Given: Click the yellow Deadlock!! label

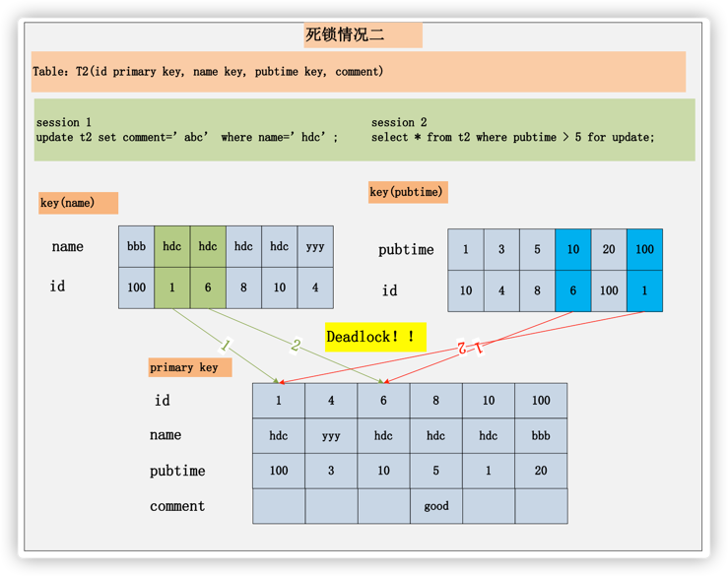Looking at the screenshot, I should click(x=374, y=337).
